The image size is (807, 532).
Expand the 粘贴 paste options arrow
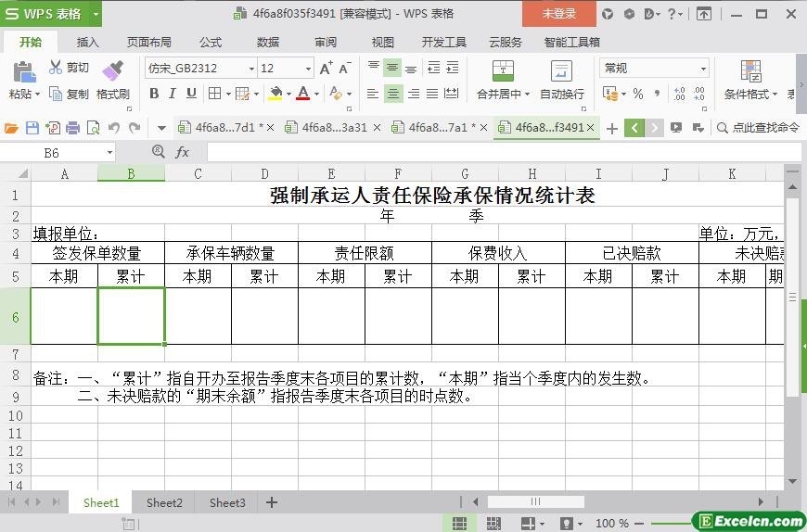37,95
